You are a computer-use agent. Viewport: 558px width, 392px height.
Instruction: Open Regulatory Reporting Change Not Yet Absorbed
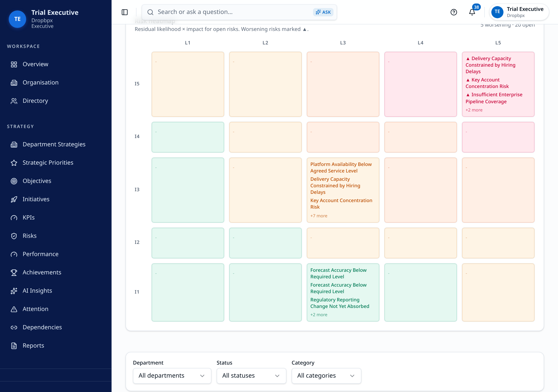click(x=340, y=303)
